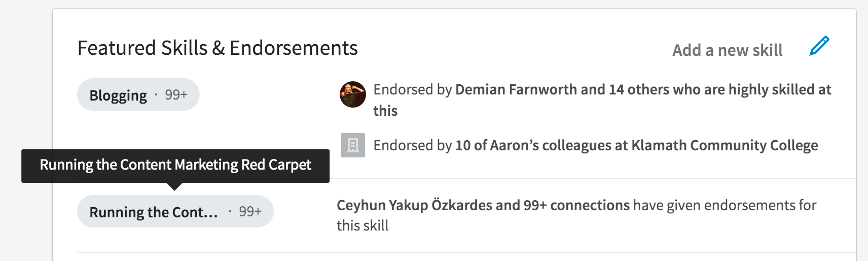868x261 pixels.
Task: Click the Endorsed by text before Demian Farnworth
Action: pos(413,89)
